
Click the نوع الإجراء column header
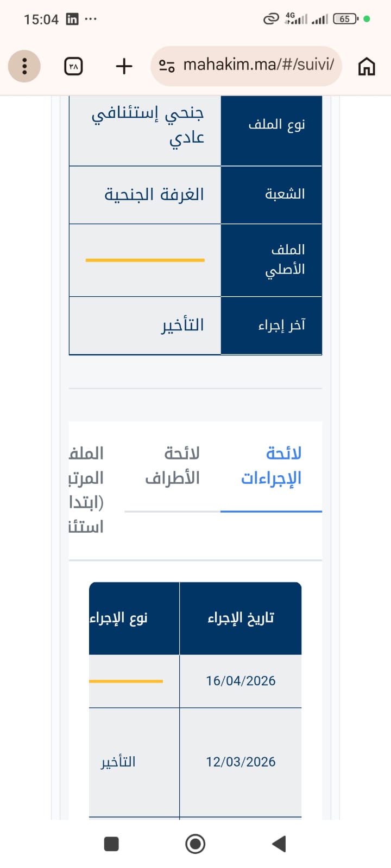click(134, 618)
